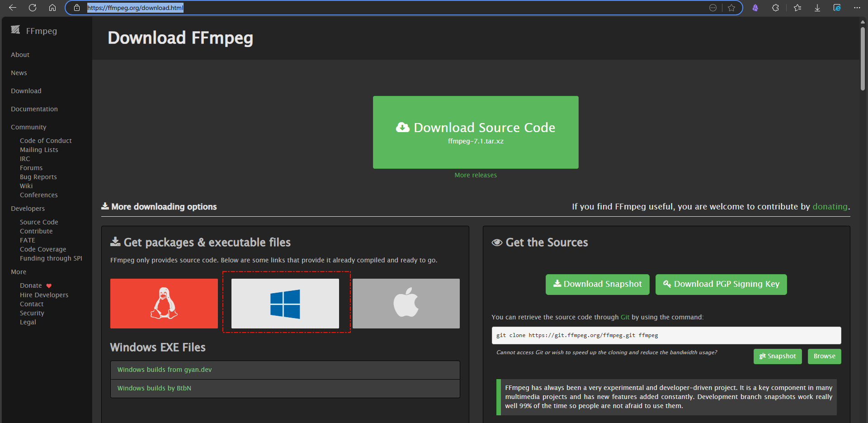Open favorites list icon in toolbar

click(x=797, y=8)
